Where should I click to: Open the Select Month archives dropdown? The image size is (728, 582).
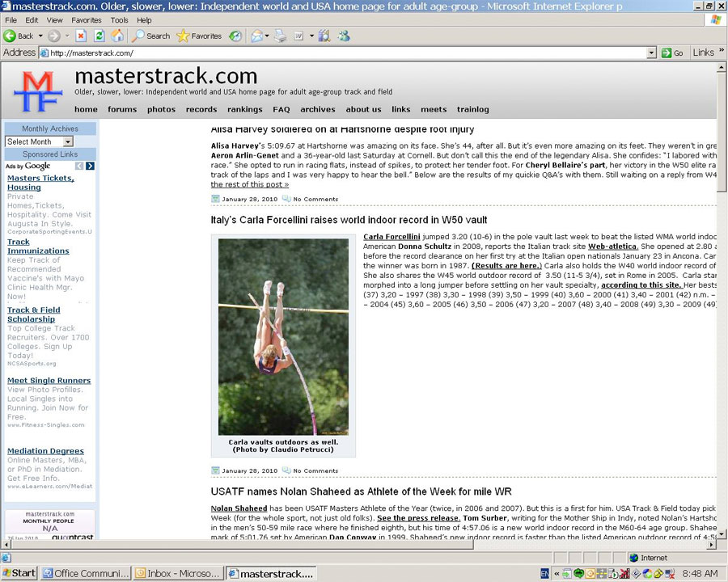pos(40,141)
